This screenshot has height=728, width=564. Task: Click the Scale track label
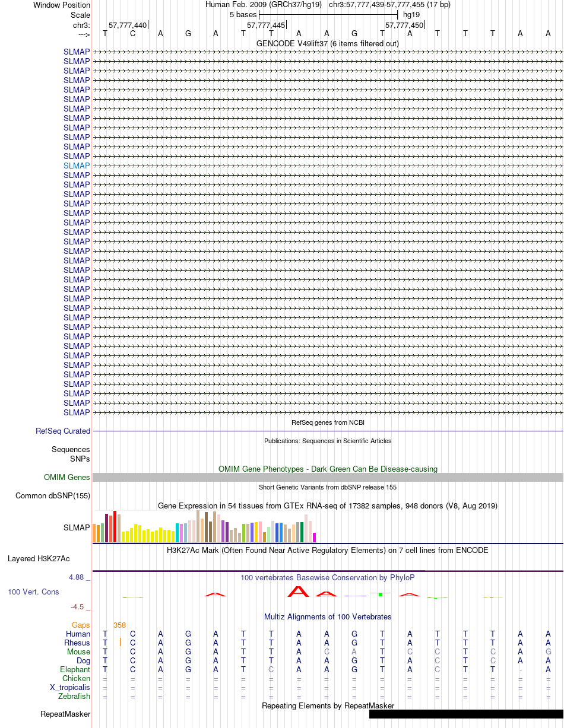[80, 15]
